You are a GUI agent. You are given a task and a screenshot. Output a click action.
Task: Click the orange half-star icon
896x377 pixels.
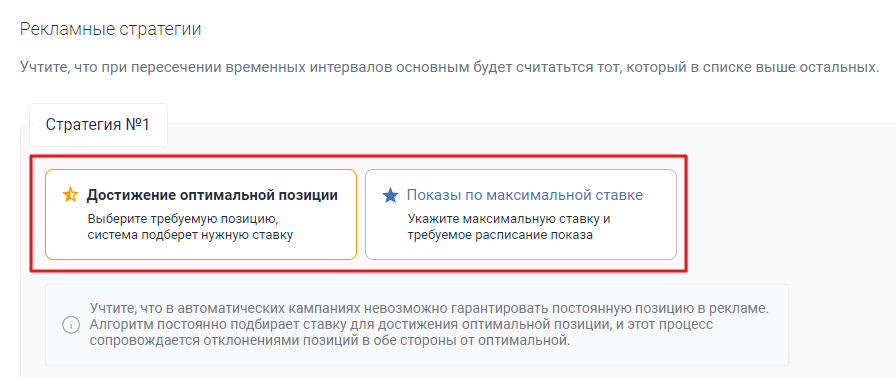(x=70, y=195)
